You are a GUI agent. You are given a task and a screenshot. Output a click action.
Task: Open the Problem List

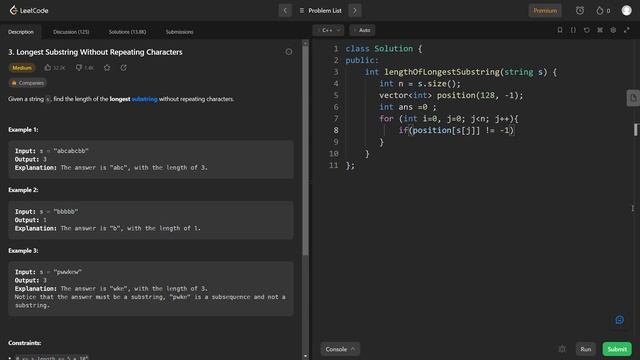click(x=320, y=11)
